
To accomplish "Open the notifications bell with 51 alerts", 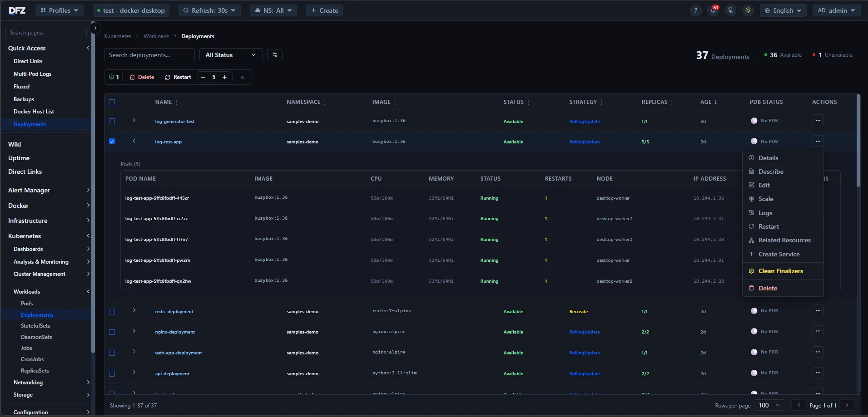I will tap(713, 10).
